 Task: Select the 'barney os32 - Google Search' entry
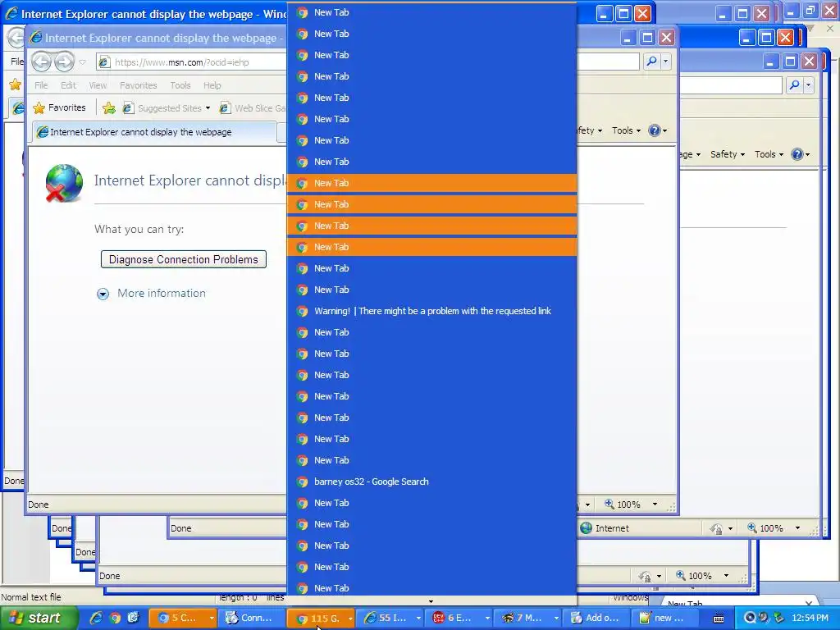[431, 481]
